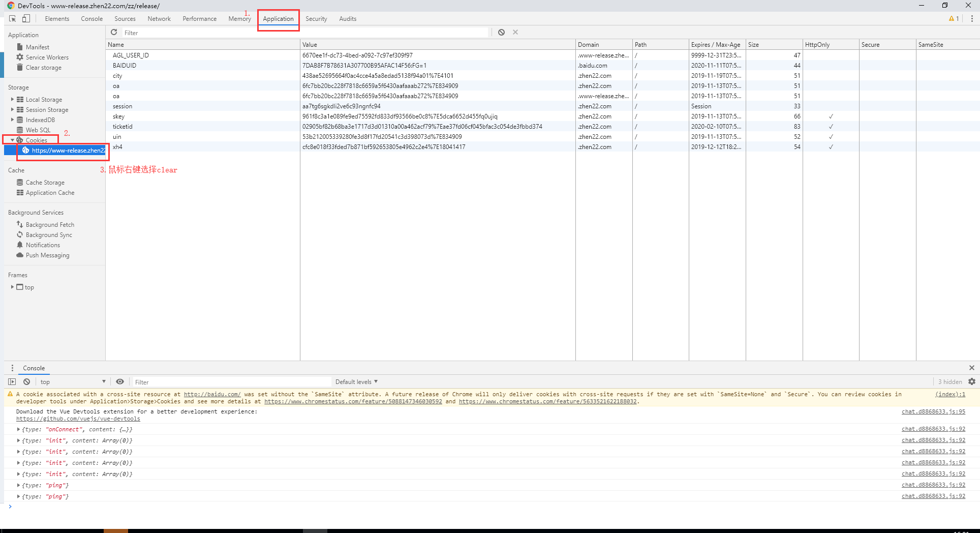
Task: Collapse the Cookies tree node
Action: 12,140
